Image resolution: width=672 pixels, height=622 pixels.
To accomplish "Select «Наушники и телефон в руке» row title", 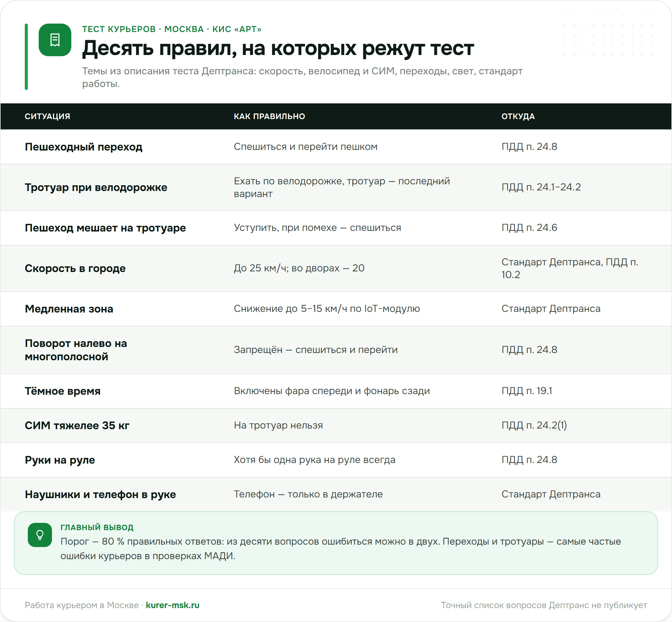I will tap(100, 494).
